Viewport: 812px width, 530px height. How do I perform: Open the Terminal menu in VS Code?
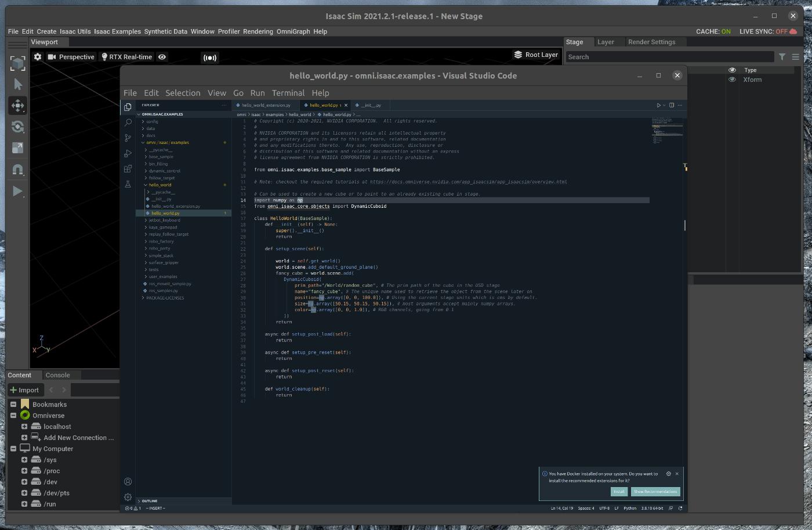(x=288, y=93)
